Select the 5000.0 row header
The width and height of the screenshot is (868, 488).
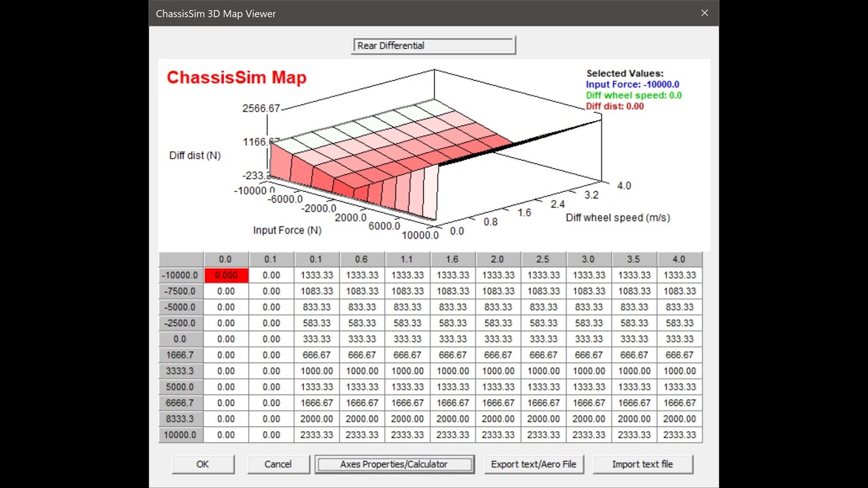point(181,387)
